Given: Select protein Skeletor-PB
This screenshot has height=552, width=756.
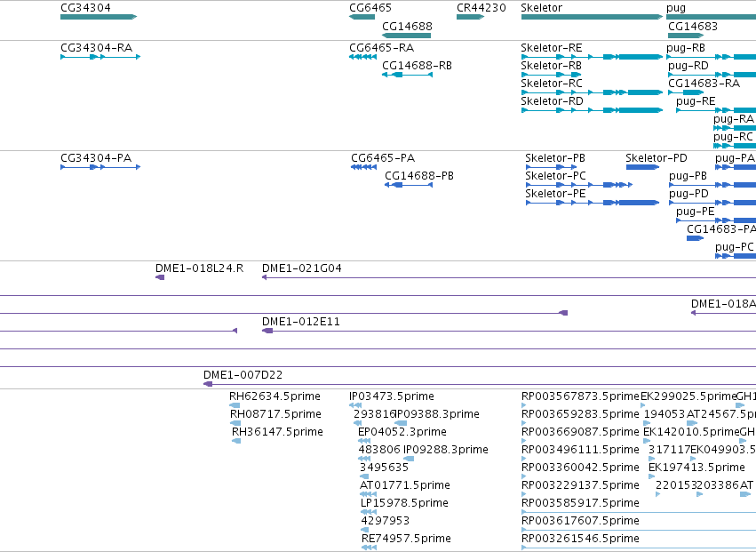Looking at the screenshot, I should click(551, 167).
